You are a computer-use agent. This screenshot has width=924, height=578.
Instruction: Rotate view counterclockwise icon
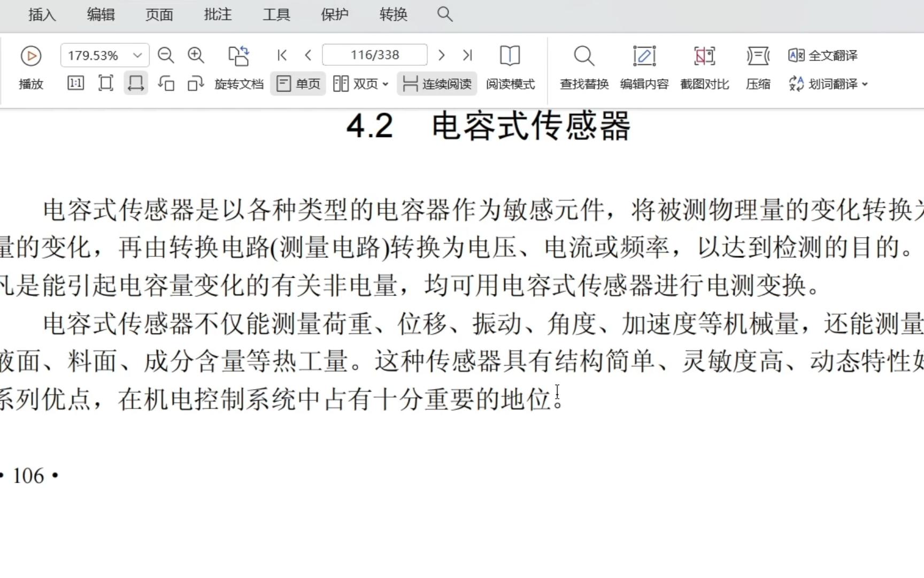(x=166, y=83)
